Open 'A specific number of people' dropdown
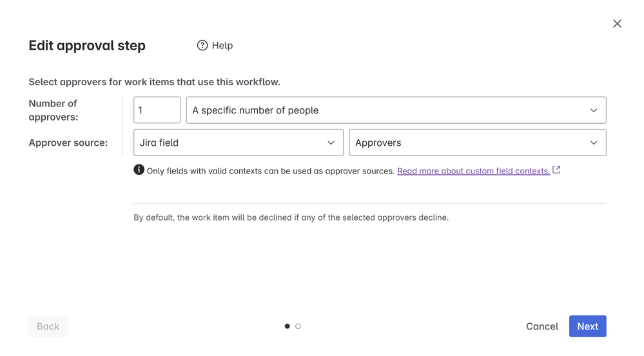Screen dimensions: 644x356 pos(396,110)
